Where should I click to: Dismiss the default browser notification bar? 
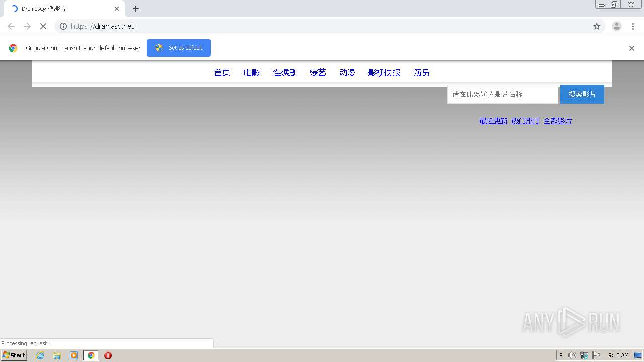632,48
